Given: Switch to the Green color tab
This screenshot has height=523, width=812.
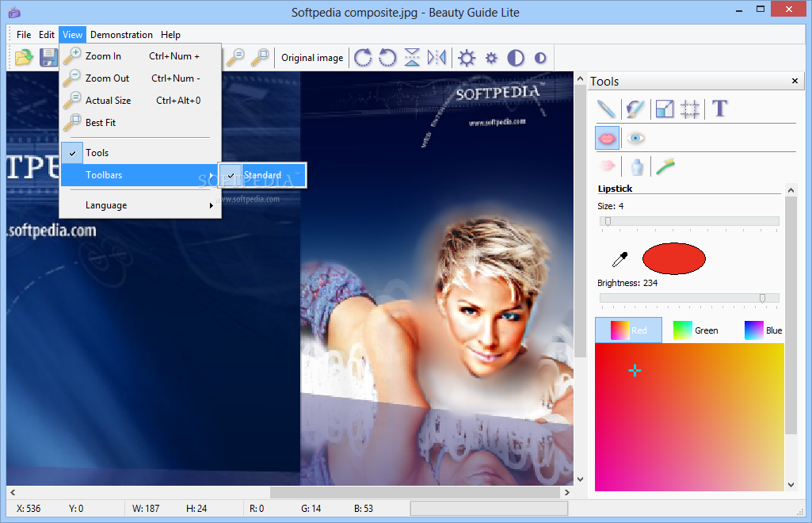Looking at the screenshot, I should (696, 330).
